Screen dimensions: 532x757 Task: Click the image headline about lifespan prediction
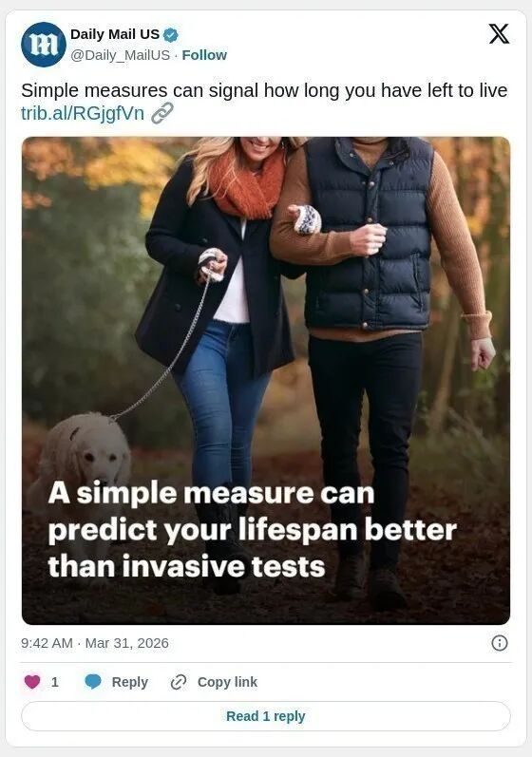tap(252, 530)
